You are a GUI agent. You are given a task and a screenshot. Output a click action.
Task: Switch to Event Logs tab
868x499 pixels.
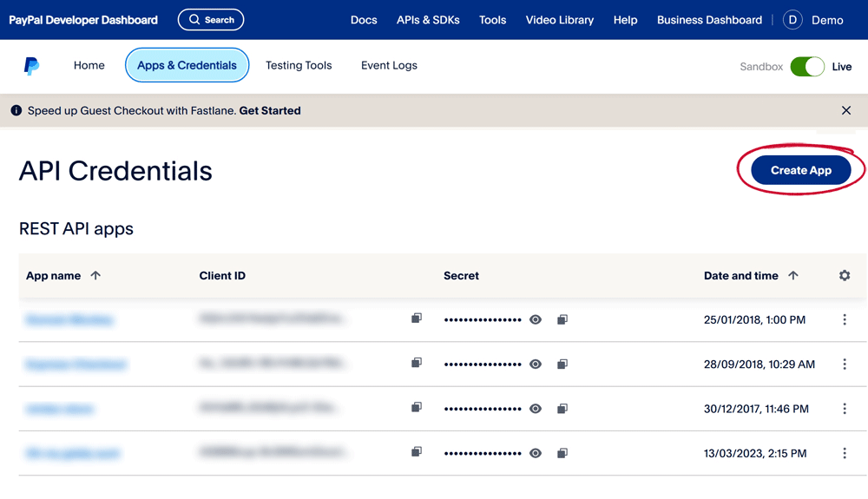coord(389,65)
